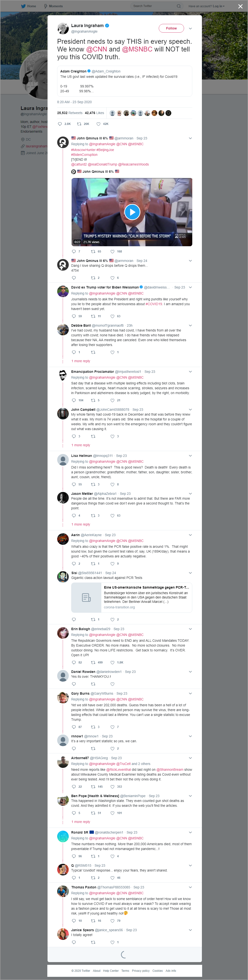This screenshot has width=248, height=980.
Task: Like David Weissman's reply
Action: point(112,316)
